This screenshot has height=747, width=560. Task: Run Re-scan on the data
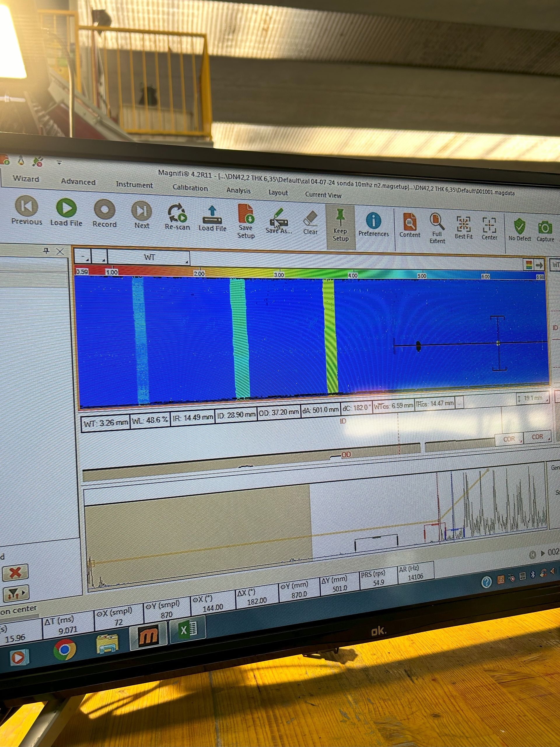(x=177, y=217)
